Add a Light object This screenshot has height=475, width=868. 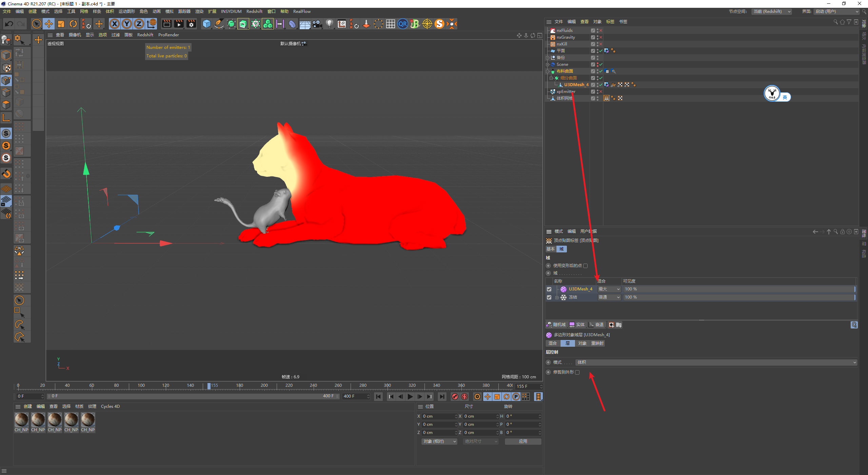(329, 24)
